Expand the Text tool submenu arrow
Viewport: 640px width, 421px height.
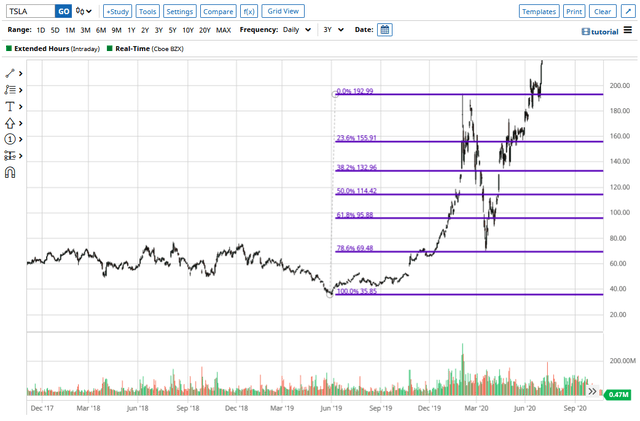(x=20, y=107)
